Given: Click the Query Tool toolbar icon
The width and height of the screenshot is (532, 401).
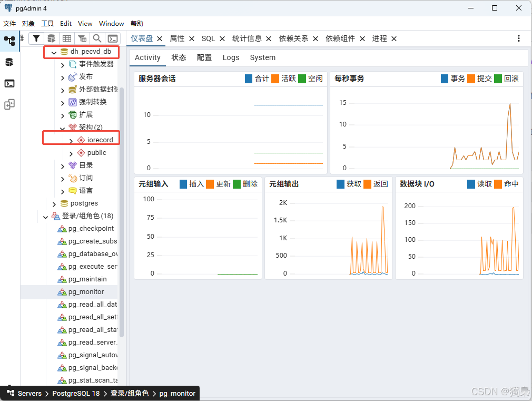Looking at the screenshot, I should click(51, 38).
